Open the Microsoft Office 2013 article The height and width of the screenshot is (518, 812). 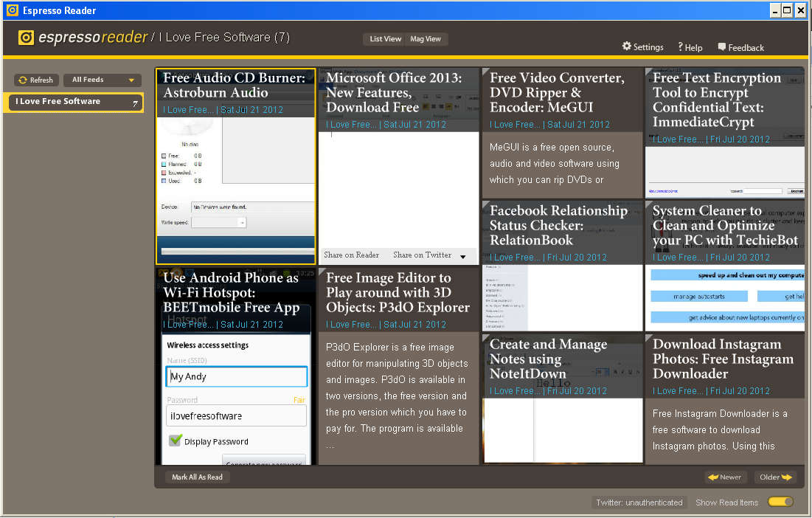click(x=398, y=166)
